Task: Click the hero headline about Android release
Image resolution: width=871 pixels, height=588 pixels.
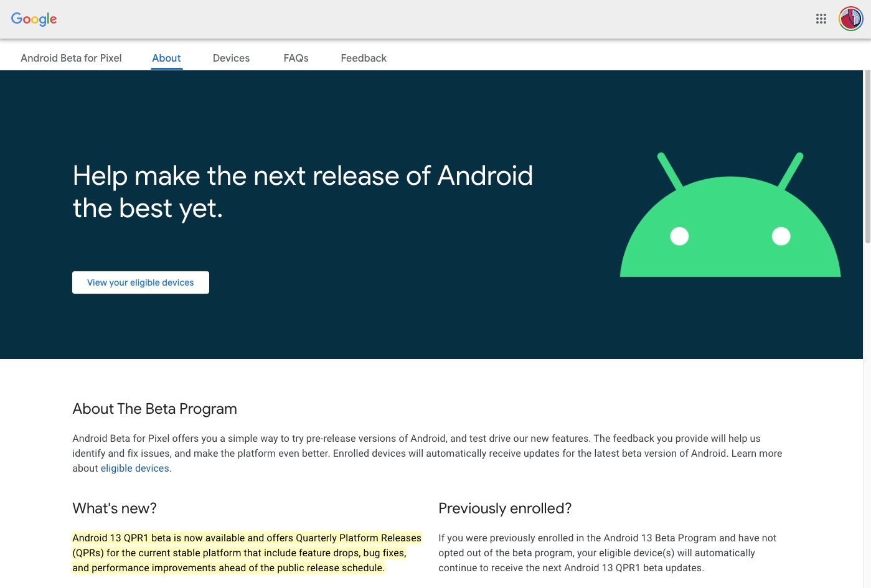Action: [x=303, y=192]
